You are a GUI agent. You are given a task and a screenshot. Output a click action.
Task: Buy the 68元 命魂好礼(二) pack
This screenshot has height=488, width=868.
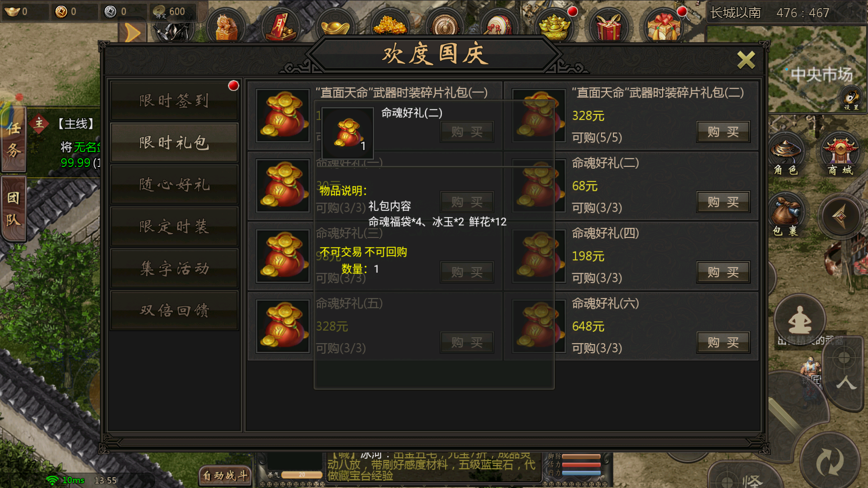pos(723,202)
